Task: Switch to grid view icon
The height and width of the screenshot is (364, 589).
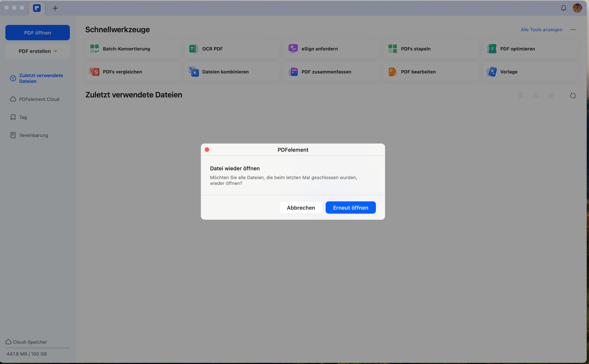Action: 551,96
